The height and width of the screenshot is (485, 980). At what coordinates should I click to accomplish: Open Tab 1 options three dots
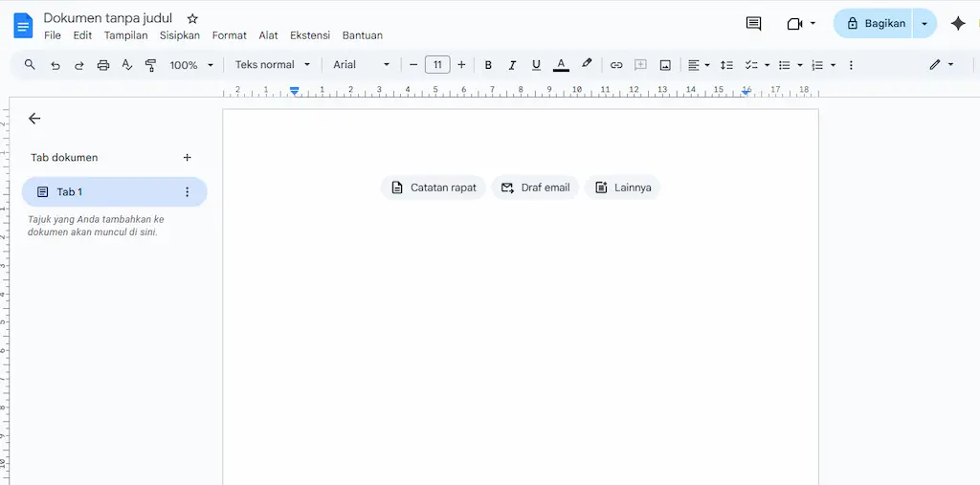point(187,192)
